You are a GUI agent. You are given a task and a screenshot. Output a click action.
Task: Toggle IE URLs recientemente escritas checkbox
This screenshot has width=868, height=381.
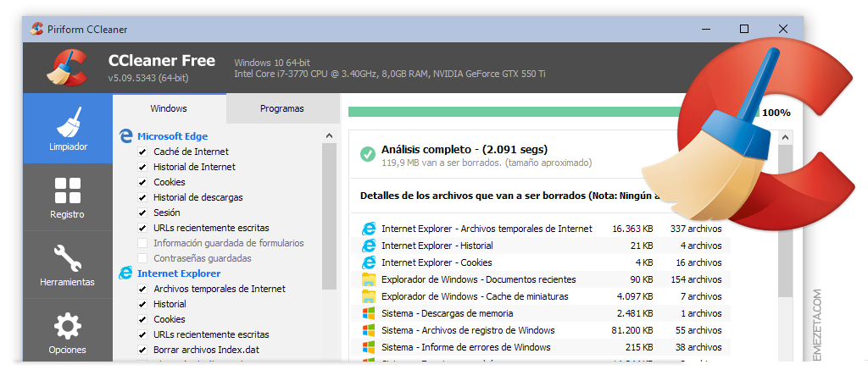(x=142, y=334)
